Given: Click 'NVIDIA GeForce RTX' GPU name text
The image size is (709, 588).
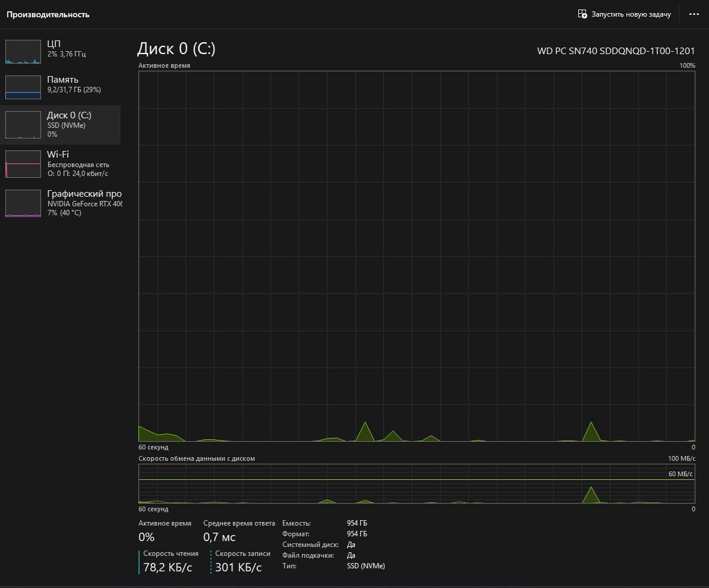Looking at the screenshot, I should [85, 204].
